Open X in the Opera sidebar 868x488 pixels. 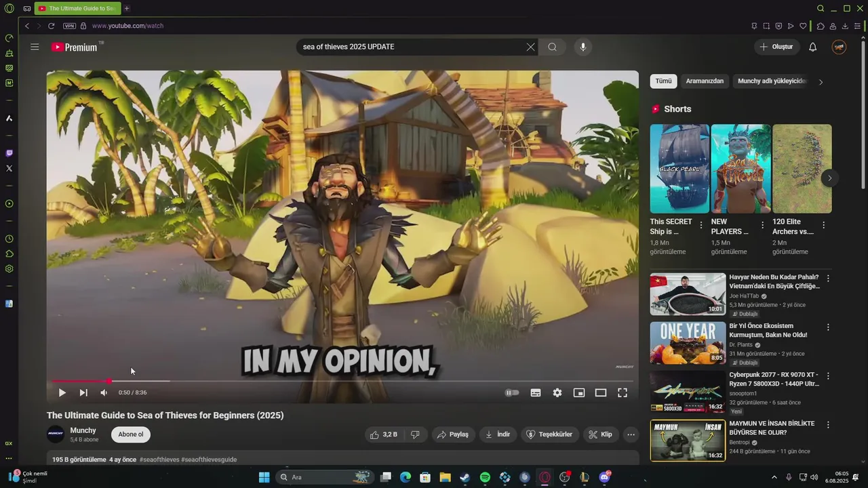(9, 168)
